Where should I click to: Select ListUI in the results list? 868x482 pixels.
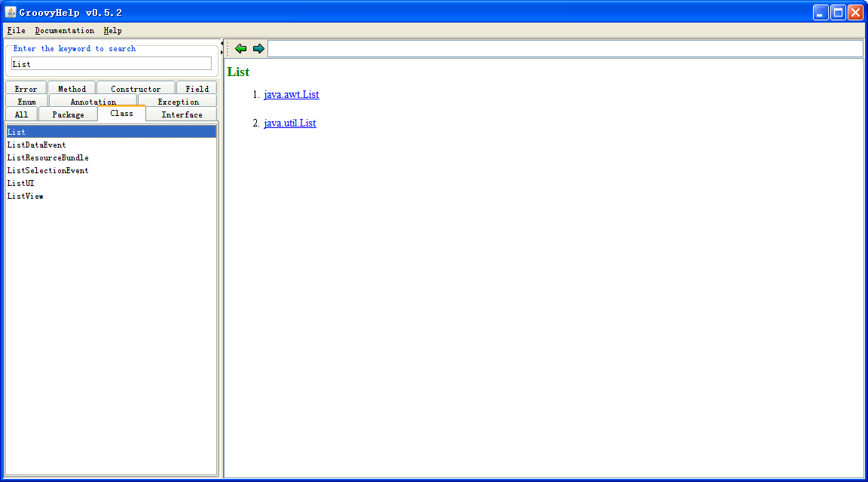coord(111,183)
